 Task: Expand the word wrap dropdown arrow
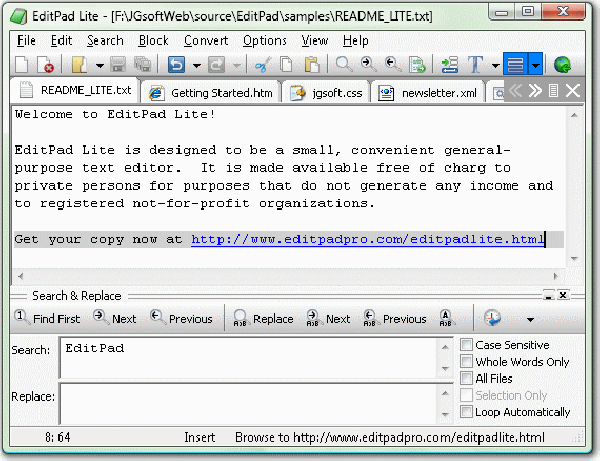pos(536,64)
